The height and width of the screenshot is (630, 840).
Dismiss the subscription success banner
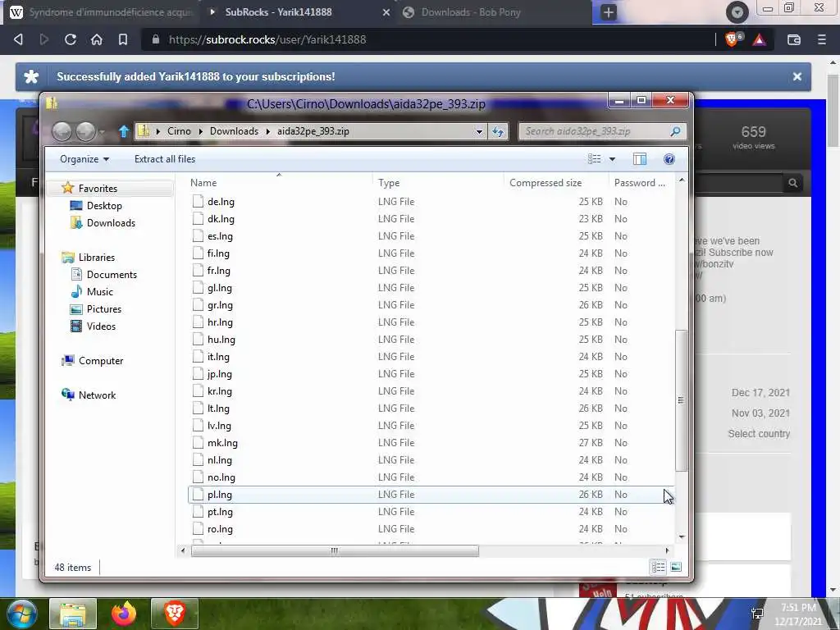(x=797, y=76)
